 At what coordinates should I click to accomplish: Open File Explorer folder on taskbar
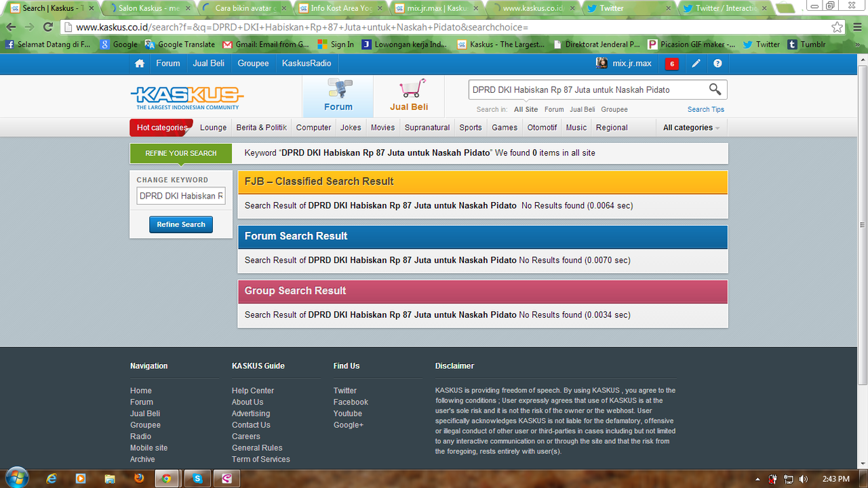(x=110, y=479)
